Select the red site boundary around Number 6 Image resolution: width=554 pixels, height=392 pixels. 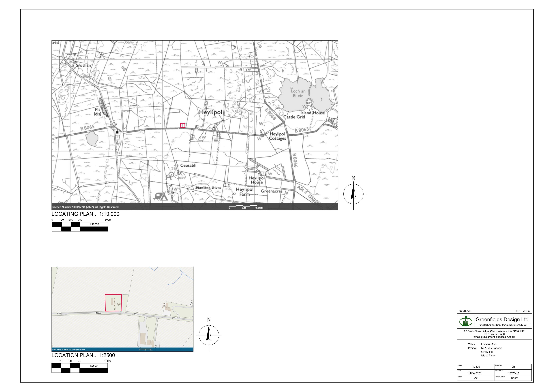[113, 303]
